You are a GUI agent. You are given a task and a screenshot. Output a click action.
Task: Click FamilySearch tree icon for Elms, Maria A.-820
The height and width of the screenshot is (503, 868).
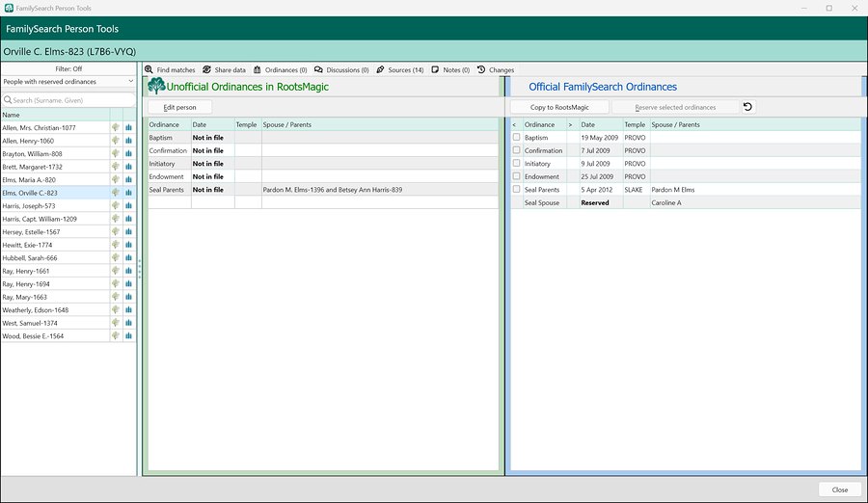[x=116, y=180]
